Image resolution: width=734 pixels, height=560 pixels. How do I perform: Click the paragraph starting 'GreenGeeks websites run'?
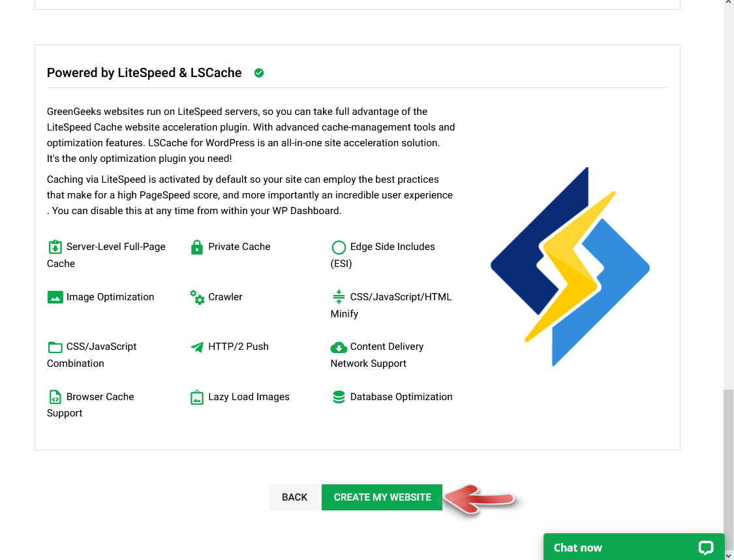[x=251, y=135]
